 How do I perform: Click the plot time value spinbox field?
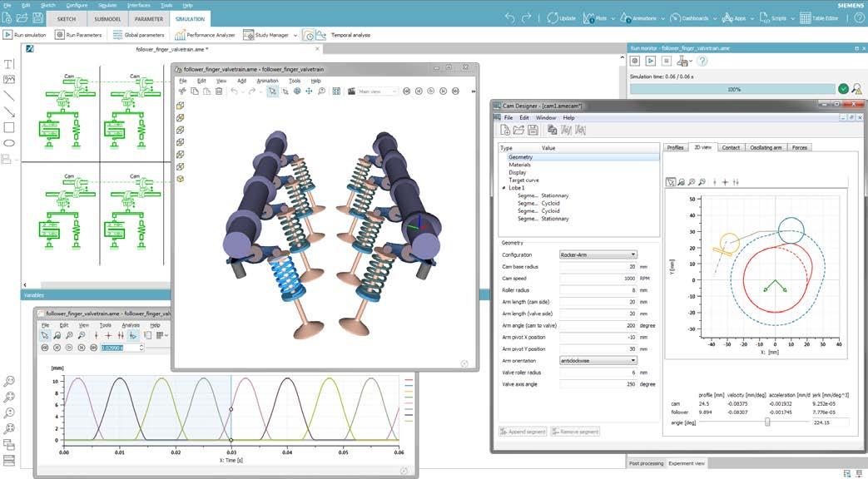coord(122,348)
